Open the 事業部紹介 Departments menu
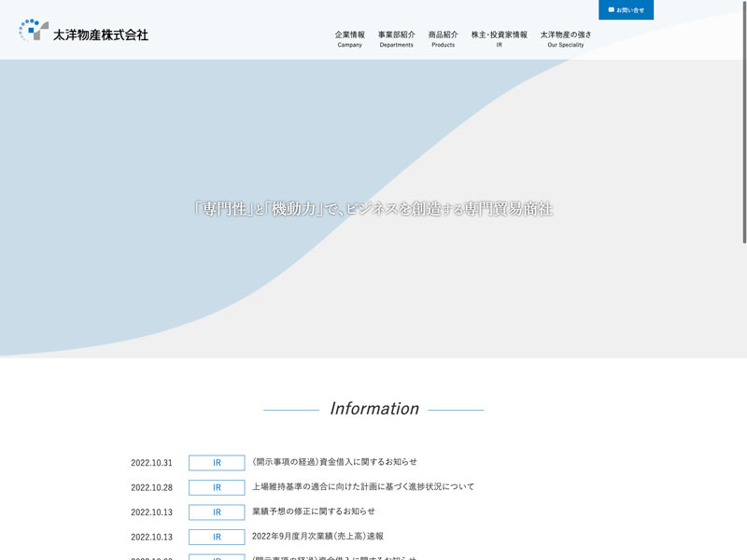Viewport: 747px width, 560px height. point(396,38)
